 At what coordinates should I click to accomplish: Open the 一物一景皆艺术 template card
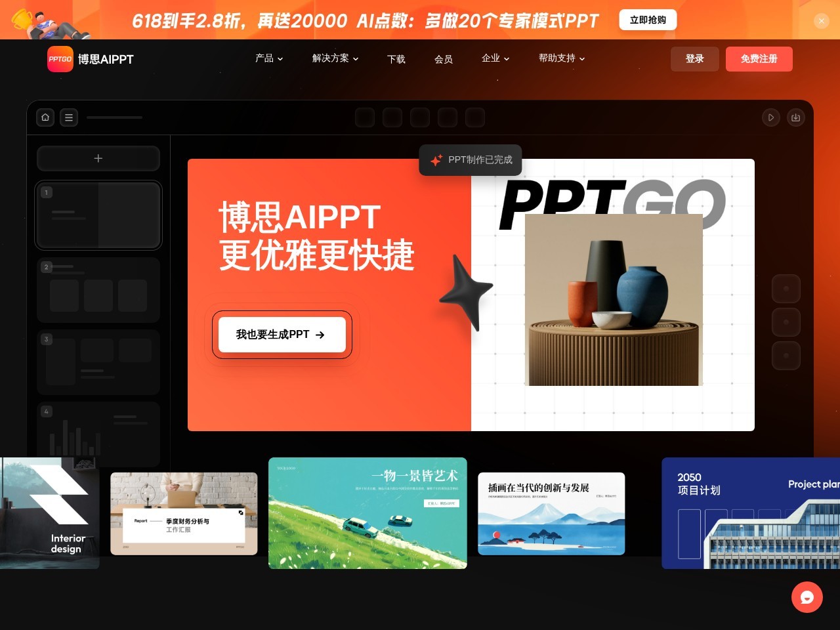pos(367,513)
